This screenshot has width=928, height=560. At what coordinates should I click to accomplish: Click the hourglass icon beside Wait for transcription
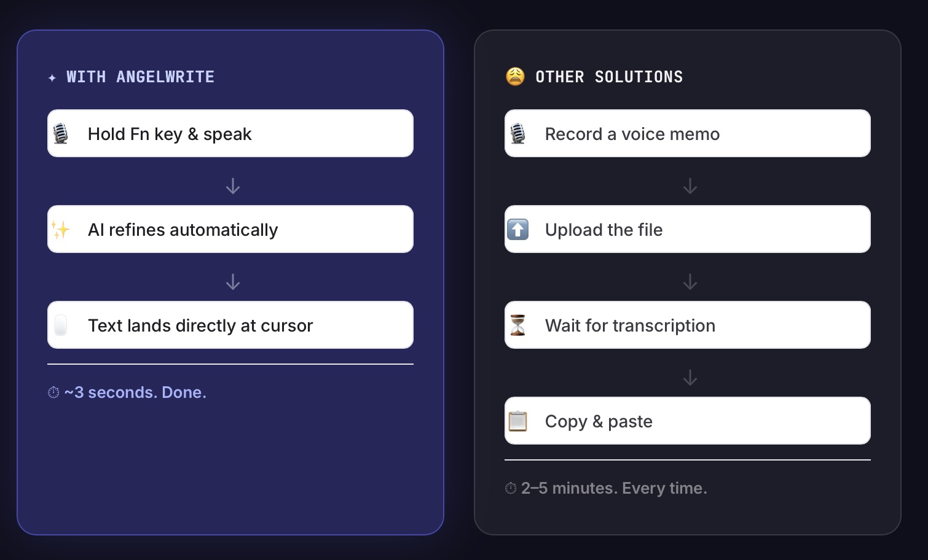[x=517, y=325]
